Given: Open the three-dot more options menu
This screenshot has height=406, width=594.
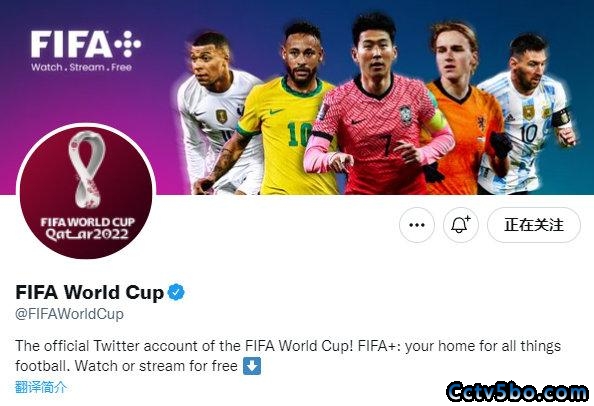Looking at the screenshot, I should pyautogui.click(x=417, y=225).
